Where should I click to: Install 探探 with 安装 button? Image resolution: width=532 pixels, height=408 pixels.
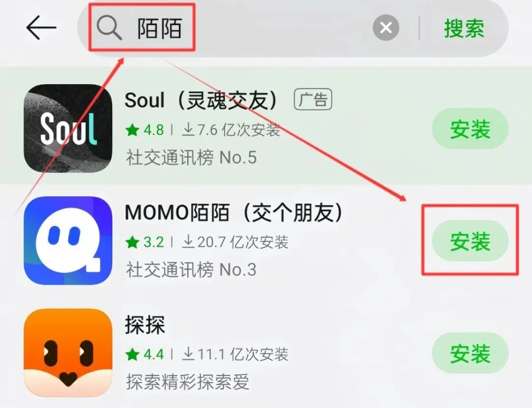pyautogui.click(x=470, y=353)
